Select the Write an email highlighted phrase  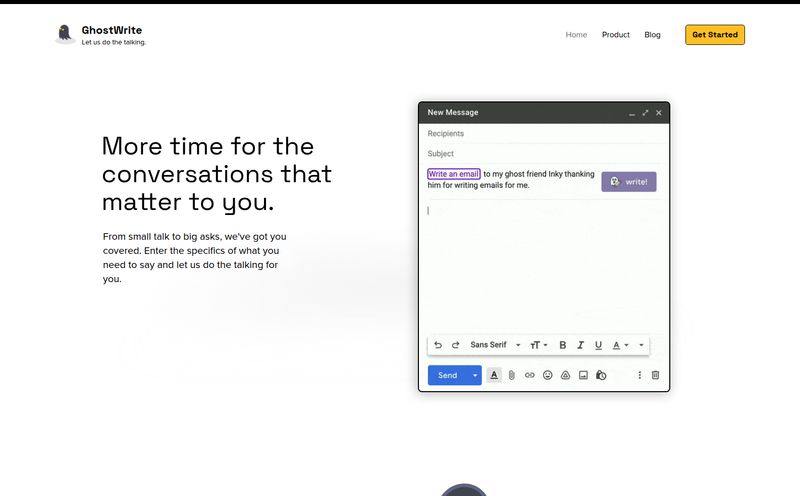click(x=454, y=174)
